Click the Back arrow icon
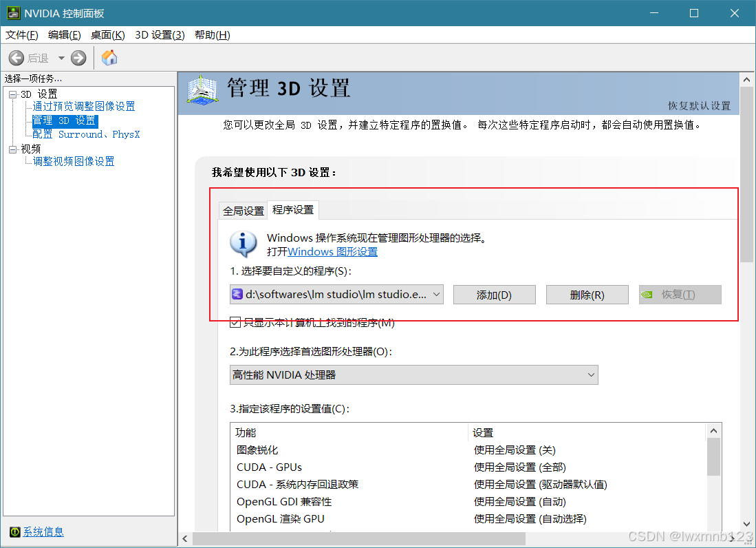 pyautogui.click(x=17, y=59)
